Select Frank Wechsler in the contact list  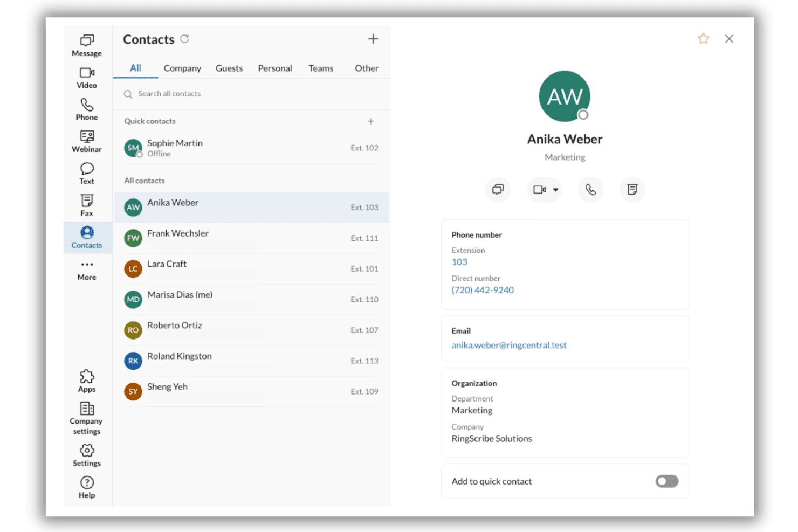tap(251, 238)
